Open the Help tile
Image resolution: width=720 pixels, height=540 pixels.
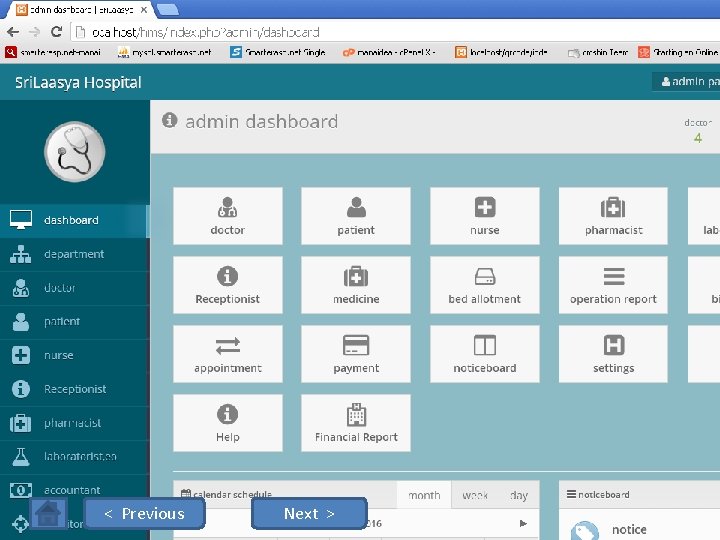(227, 423)
